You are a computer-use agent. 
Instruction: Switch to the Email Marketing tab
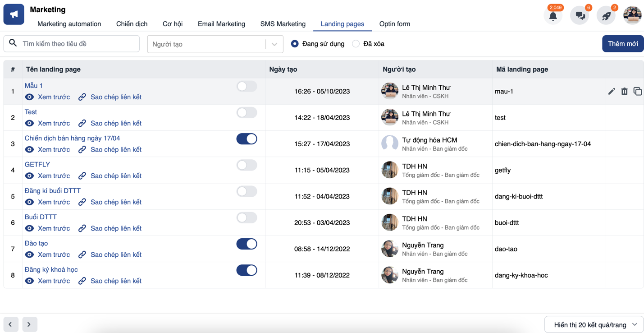click(x=221, y=24)
